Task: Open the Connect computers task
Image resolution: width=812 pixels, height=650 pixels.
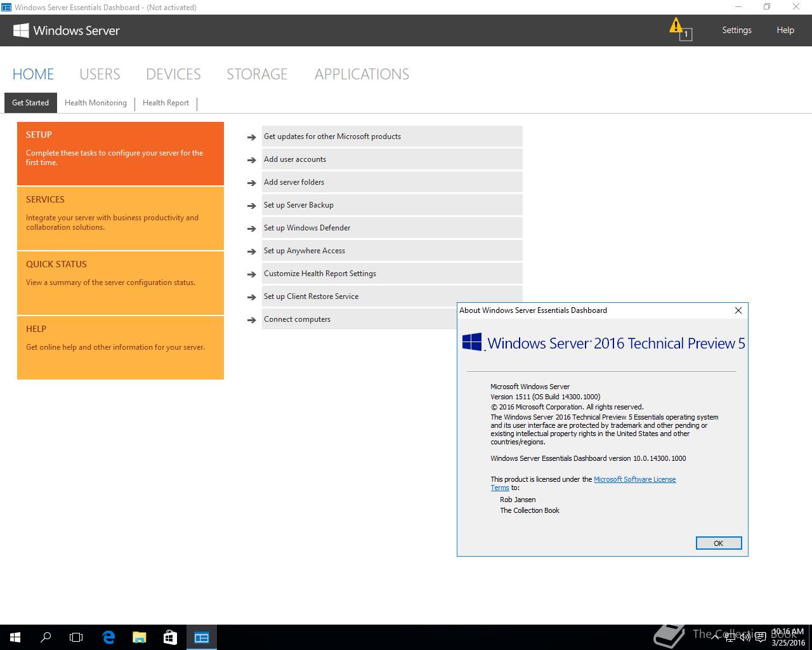Action: [359, 319]
